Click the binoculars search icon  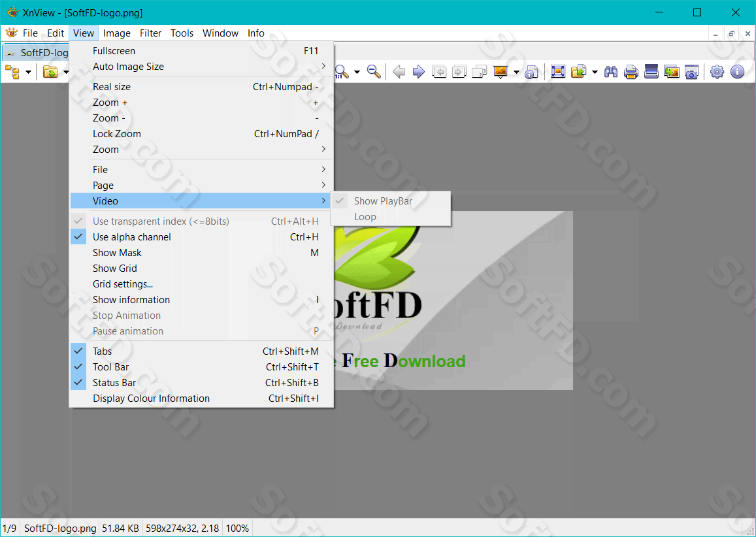(x=611, y=73)
